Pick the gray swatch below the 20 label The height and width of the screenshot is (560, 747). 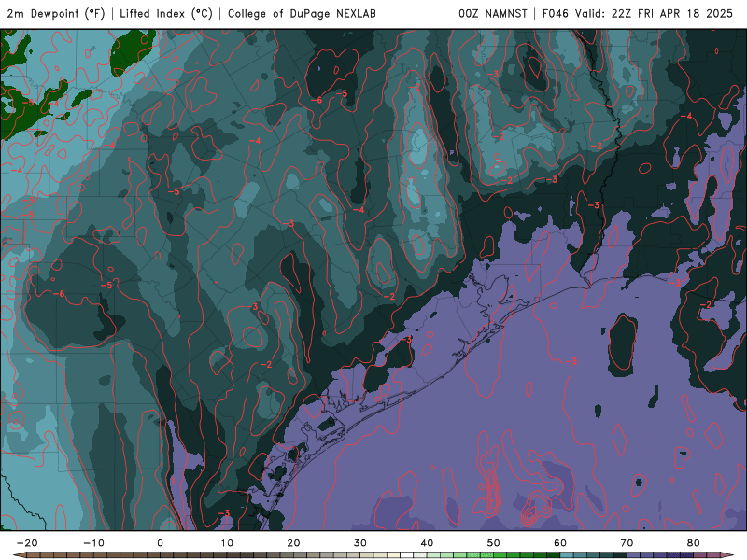tap(300, 555)
